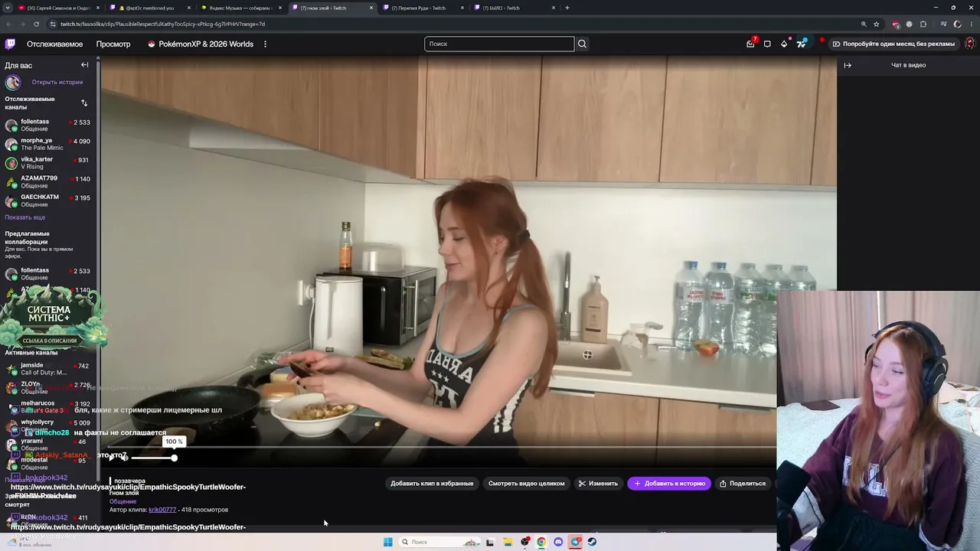Click the browser address bar URL
This screenshot has width=980, height=551.
point(163,24)
